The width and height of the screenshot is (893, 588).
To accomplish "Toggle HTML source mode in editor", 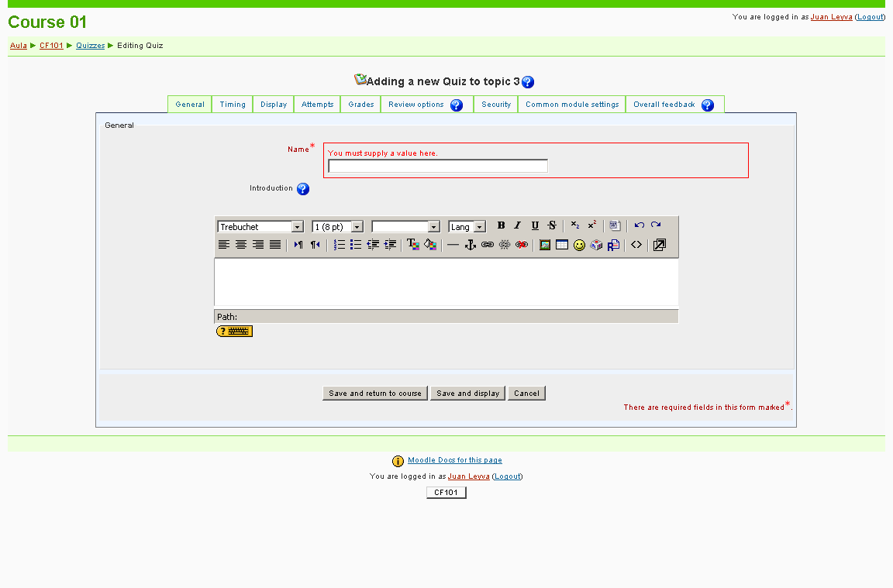I will [x=636, y=245].
